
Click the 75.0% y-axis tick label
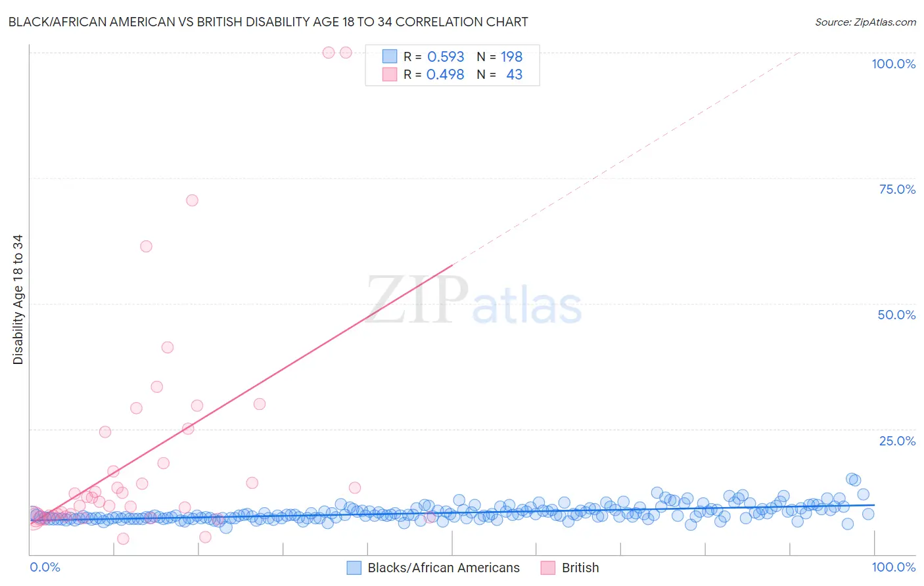pyautogui.click(x=897, y=189)
